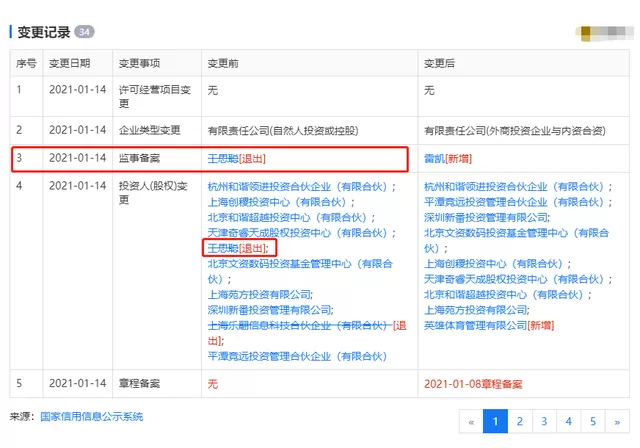Click the 34 record count badge
This screenshot has height=448, width=640.
(84, 32)
